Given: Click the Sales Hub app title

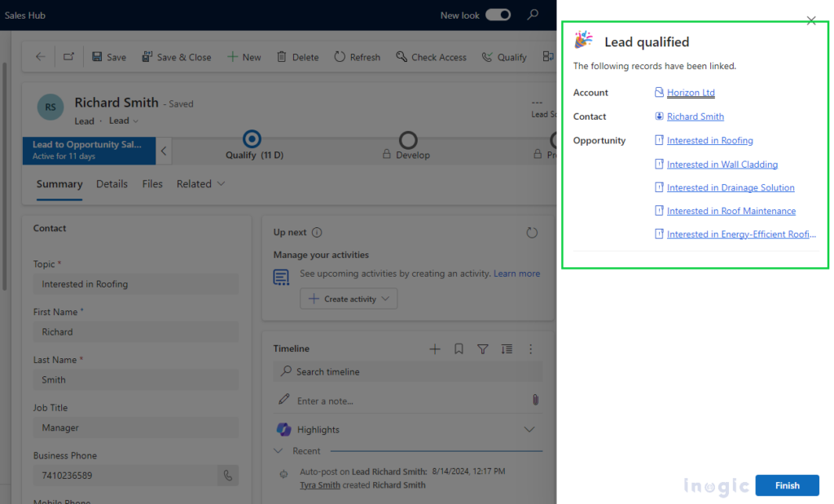Looking at the screenshot, I should (x=25, y=15).
